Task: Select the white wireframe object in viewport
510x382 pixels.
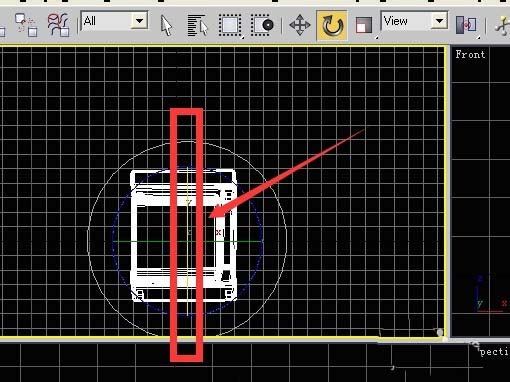Action: point(184,236)
